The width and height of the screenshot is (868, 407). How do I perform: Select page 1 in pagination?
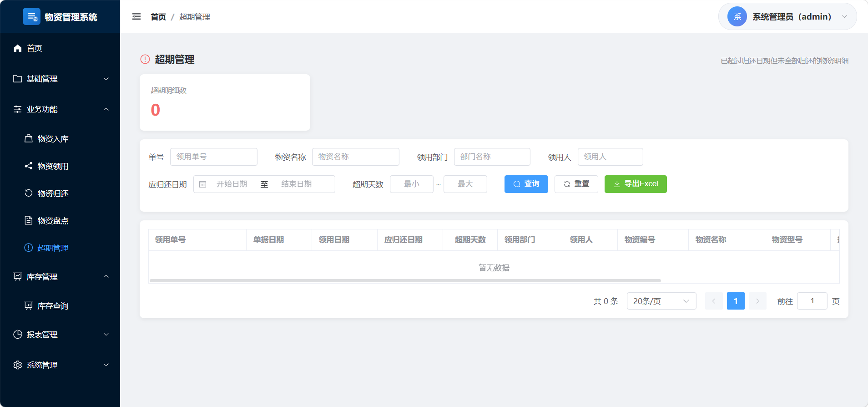pos(736,301)
